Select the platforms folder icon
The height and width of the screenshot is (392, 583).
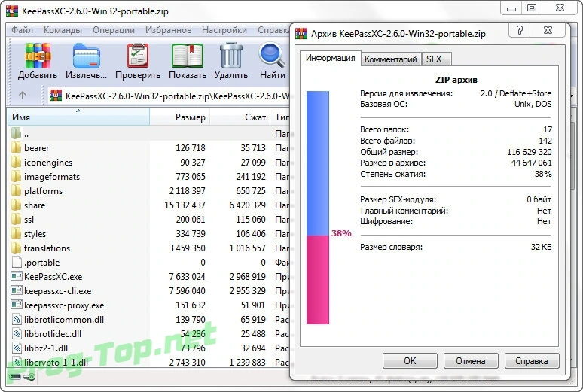[16, 190]
